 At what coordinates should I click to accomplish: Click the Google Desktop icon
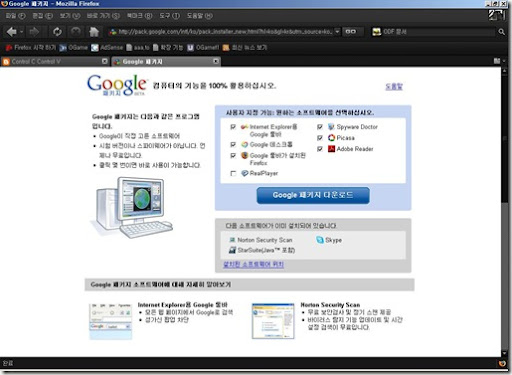(245, 145)
